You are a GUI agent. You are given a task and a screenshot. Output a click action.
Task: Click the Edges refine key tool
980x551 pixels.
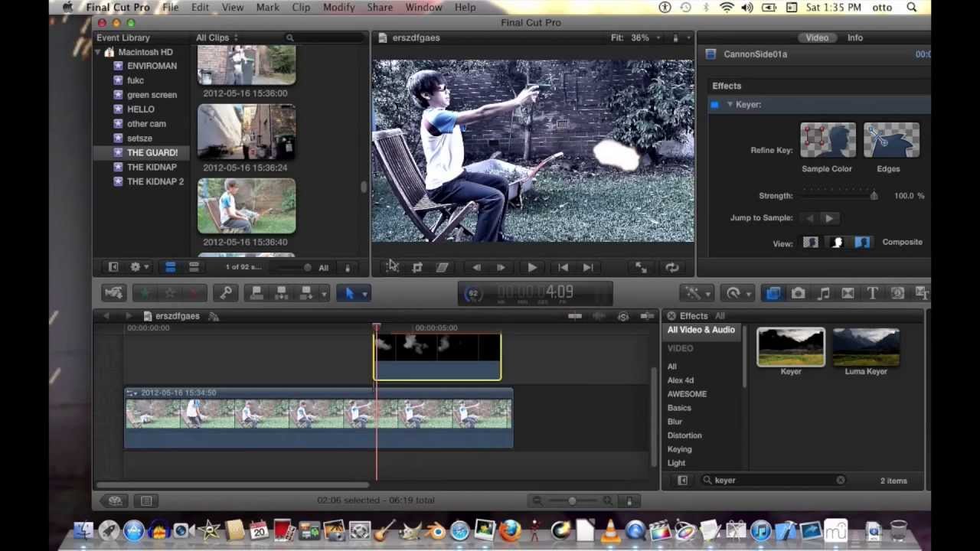click(x=891, y=141)
